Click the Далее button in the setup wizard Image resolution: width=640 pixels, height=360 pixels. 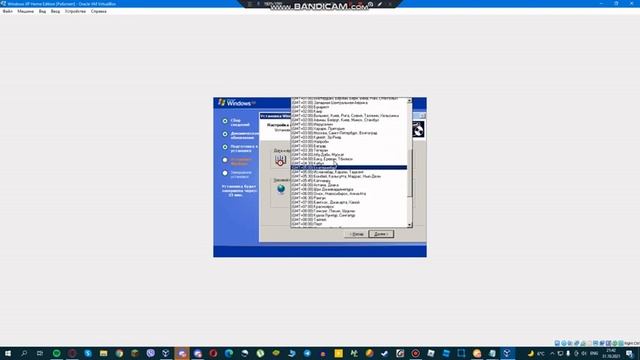pyautogui.click(x=381, y=234)
